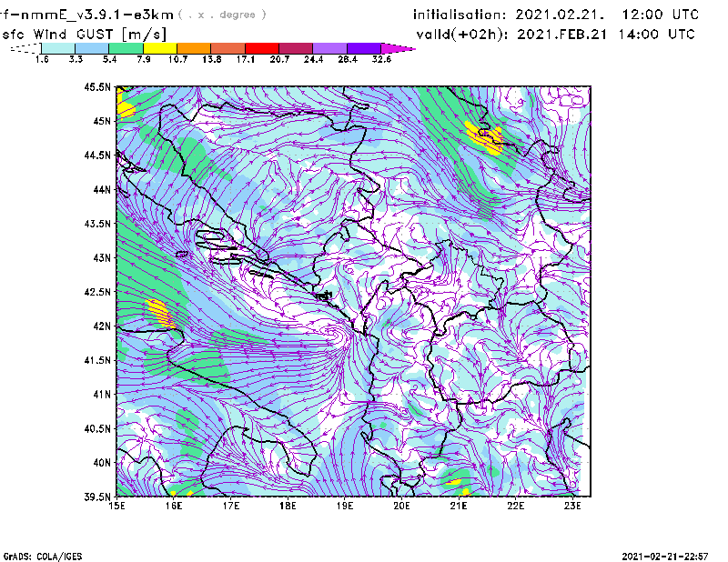The width and height of the screenshot is (728, 562).
Task: Click the 43N latitude axis label
Action: tap(102, 257)
